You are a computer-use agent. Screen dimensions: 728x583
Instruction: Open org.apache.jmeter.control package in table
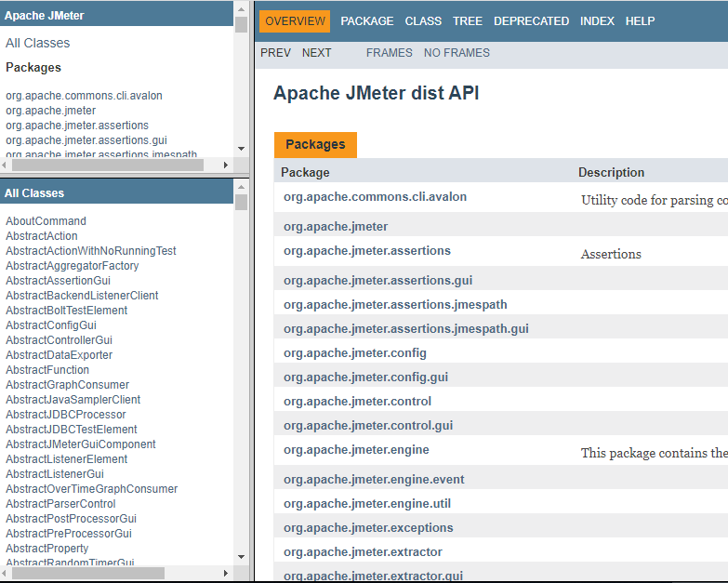(x=357, y=401)
